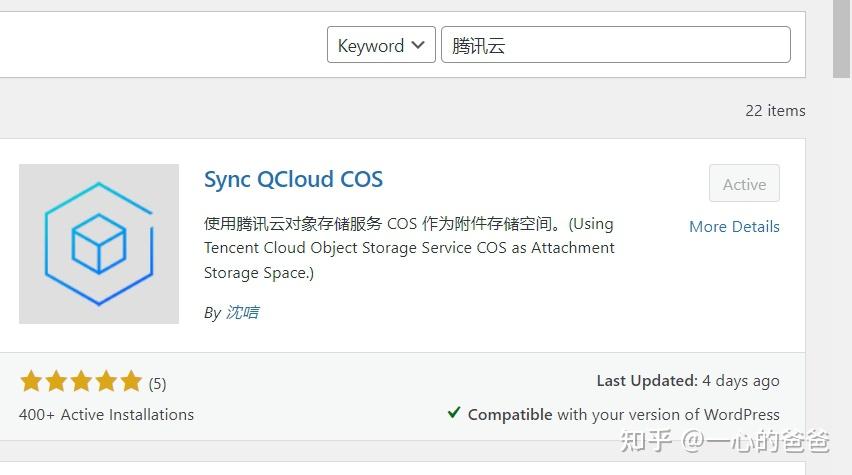Click the green compatibility checkmark icon

pyautogui.click(x=454, y=413)
